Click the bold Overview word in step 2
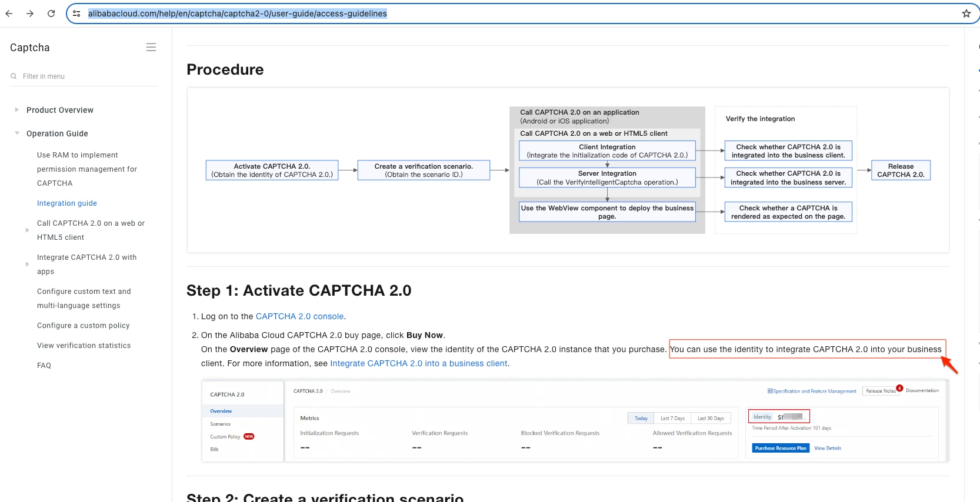 (x=249, y=349)
